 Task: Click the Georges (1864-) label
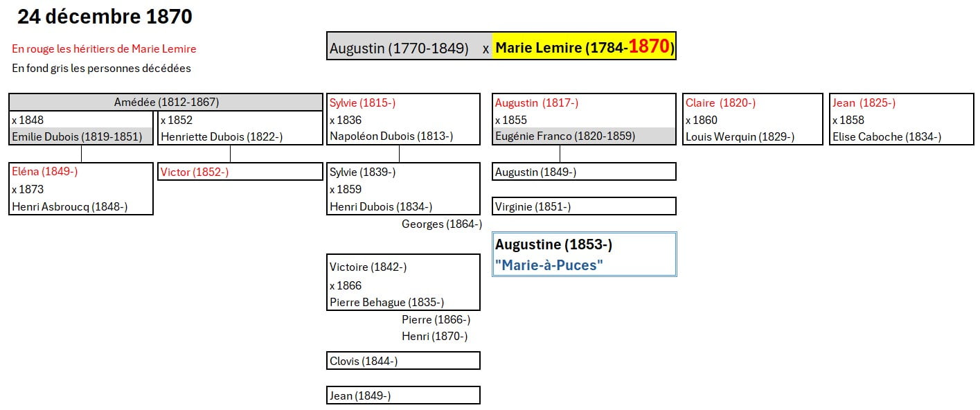click(441, 224)
